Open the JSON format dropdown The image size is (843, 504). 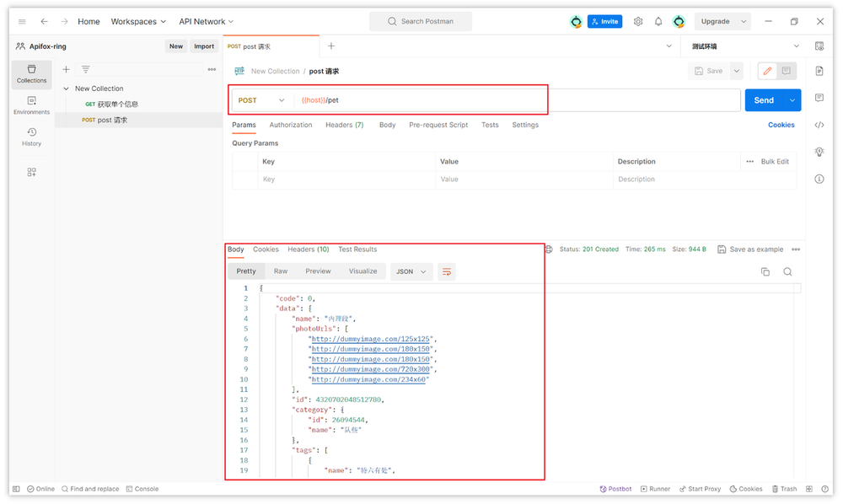coord(411,271)
